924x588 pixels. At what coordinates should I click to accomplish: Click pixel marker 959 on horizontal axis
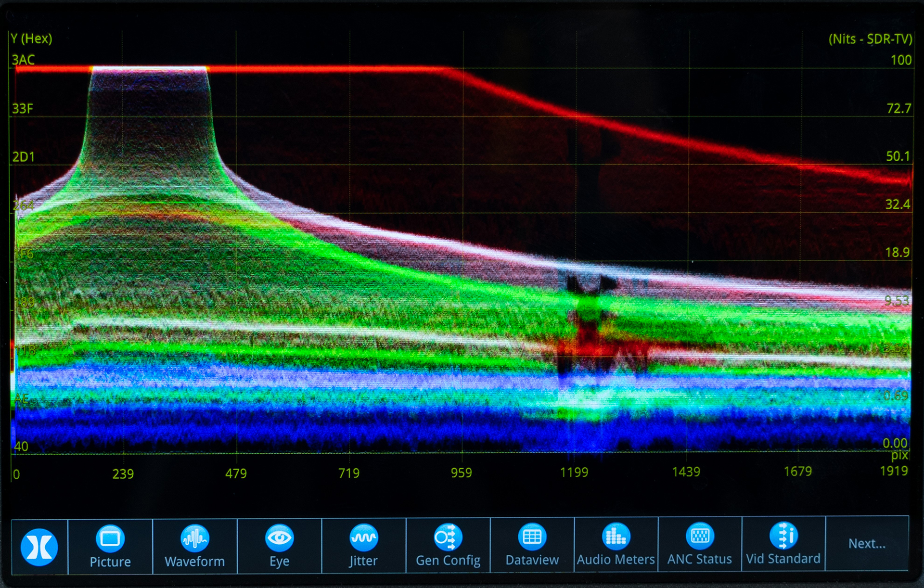461,473
